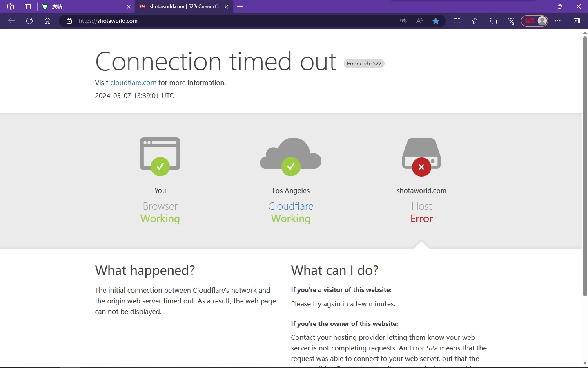Click the scrollbar up arrow
This screenshot has width=588, height=368.
coord(585,32)
